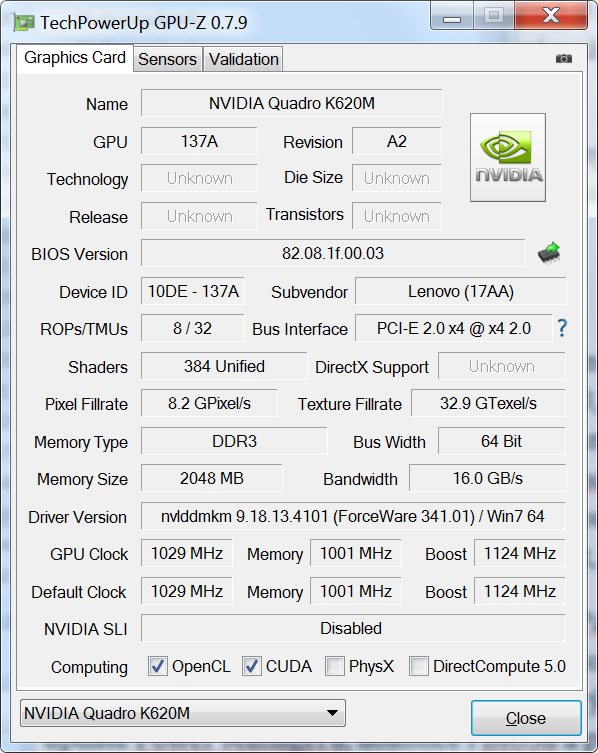Enable the PhysX checkbox
The image size is (598, 753).
[335, 666]
